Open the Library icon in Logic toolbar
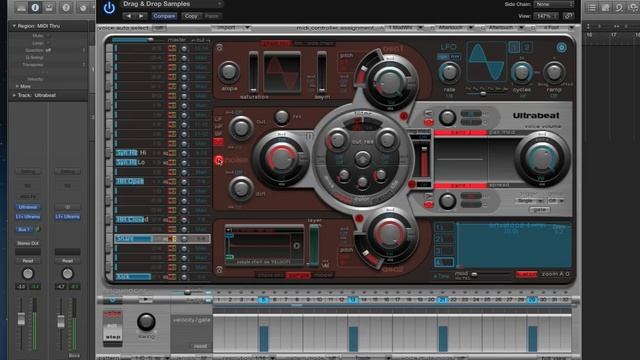Screen dimensions: 640x360 [21, 7]
